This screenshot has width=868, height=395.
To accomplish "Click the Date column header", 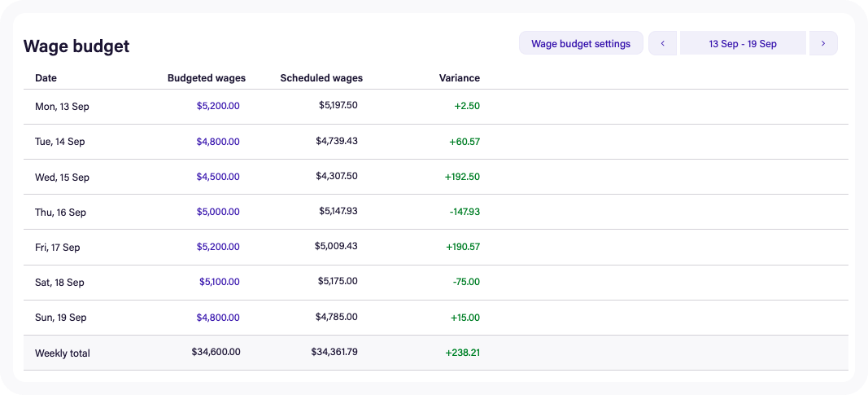I will tap(46, 78).
